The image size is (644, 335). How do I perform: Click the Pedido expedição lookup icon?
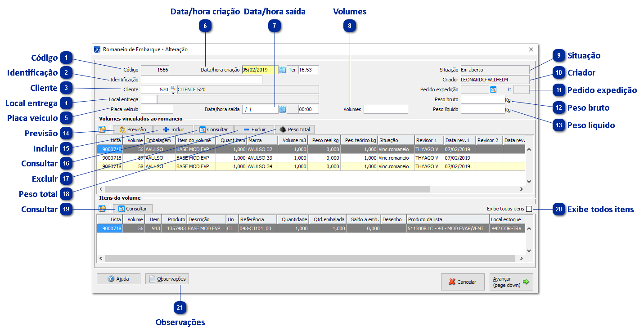click(493, 89)
